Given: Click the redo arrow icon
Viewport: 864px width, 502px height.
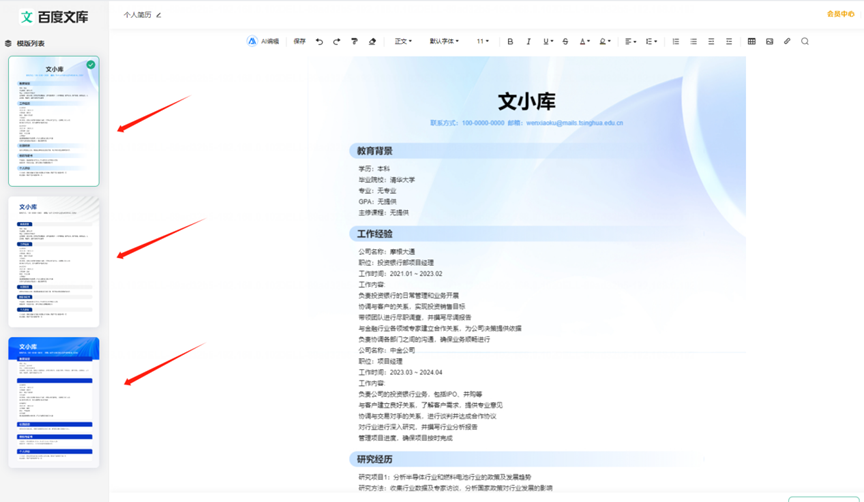Looking at the screenshot, I should (336, 42).
